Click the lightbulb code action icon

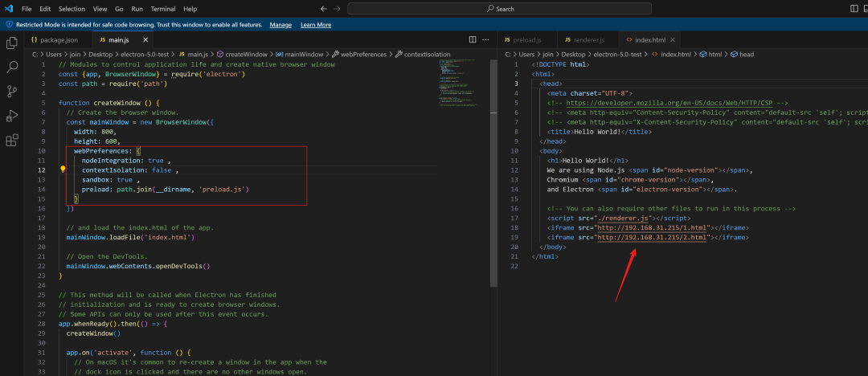(63, 170)
